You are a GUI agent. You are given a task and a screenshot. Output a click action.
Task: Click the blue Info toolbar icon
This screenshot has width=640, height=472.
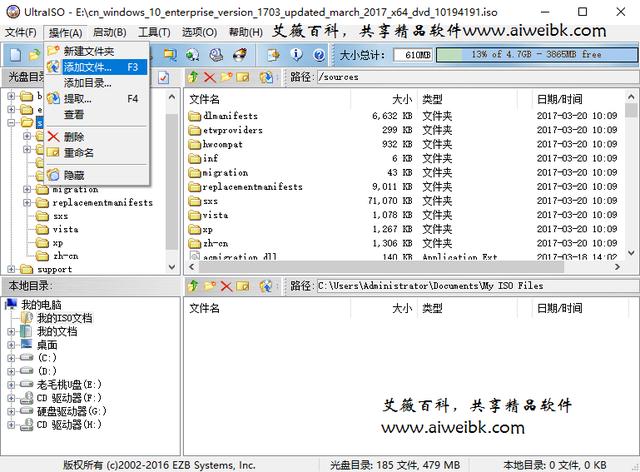pos(296,55)
